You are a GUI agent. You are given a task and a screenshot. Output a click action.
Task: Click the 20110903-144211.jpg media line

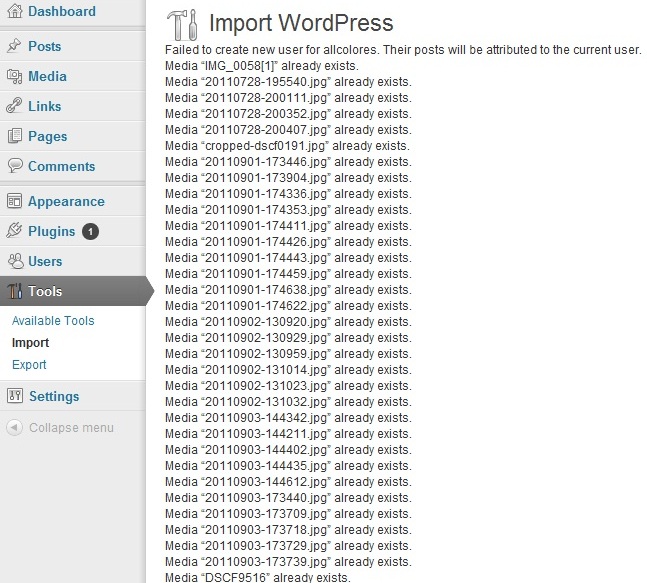[288, 434]
